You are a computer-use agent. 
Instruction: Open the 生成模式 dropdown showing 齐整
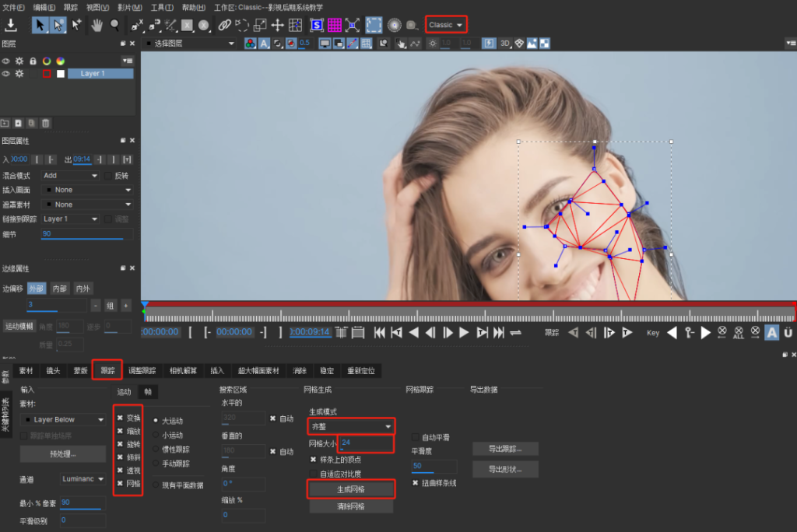click(350, 425)
